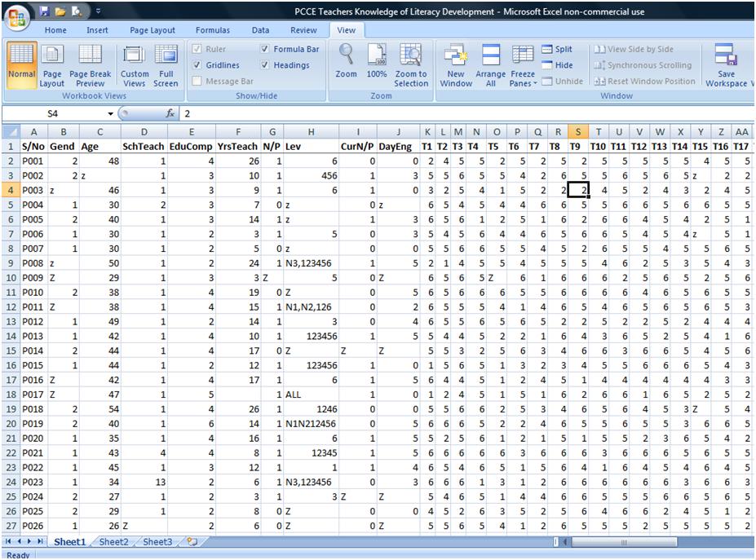Viewport: 756px width, 560px height.
Task: Click previous sheet tab arrow
Action: [20, 542]
